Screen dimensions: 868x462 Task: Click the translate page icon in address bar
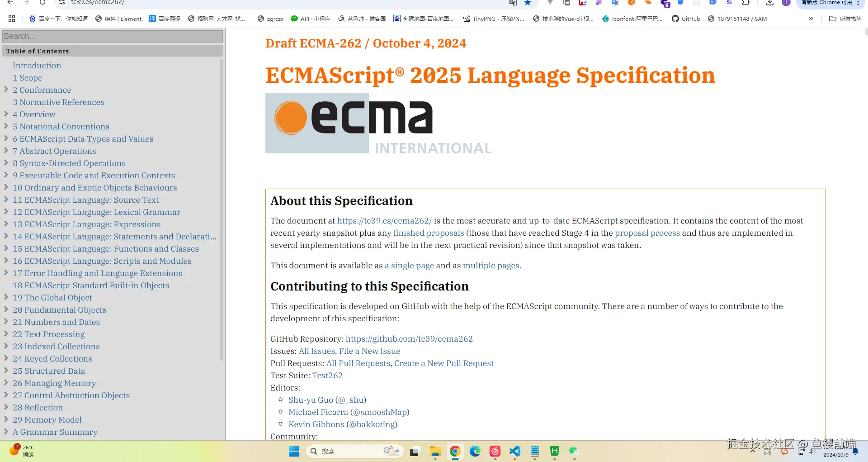[x=513, y=3]
